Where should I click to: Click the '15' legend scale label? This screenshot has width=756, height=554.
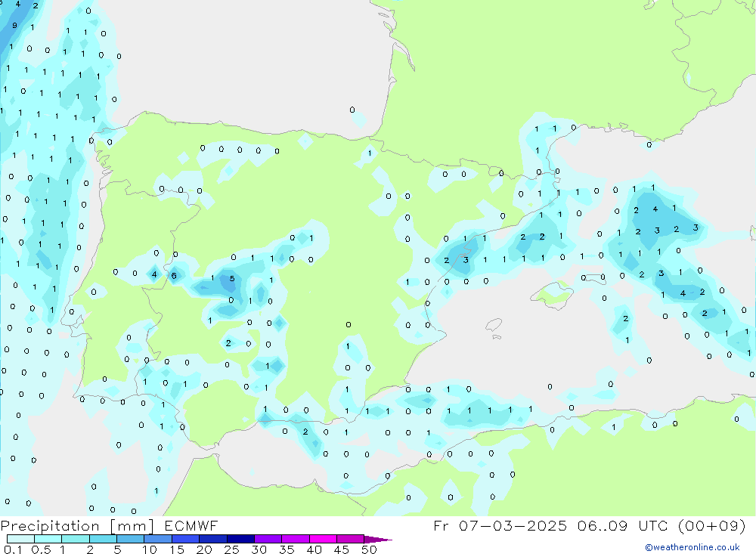[x=177, y=549]
